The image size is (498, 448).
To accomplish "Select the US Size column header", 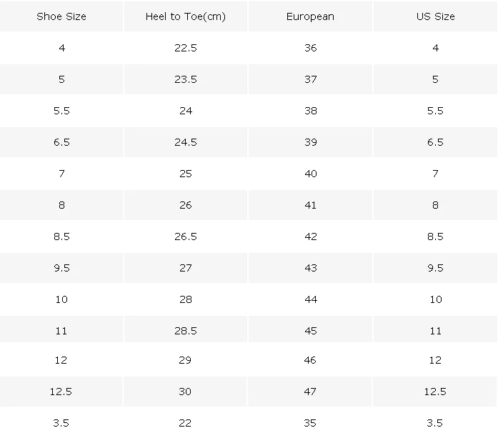I will click(435, 16).
